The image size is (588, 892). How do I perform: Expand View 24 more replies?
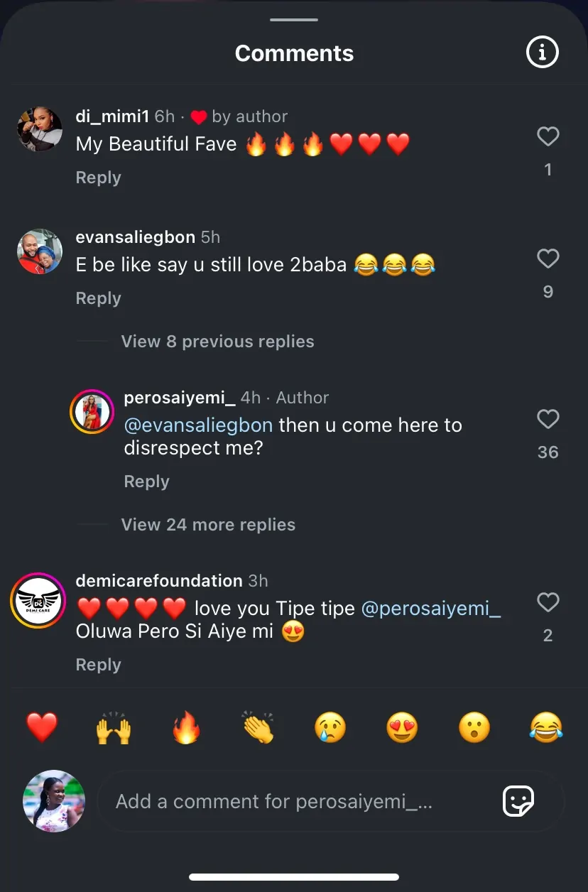click(208, 525)
